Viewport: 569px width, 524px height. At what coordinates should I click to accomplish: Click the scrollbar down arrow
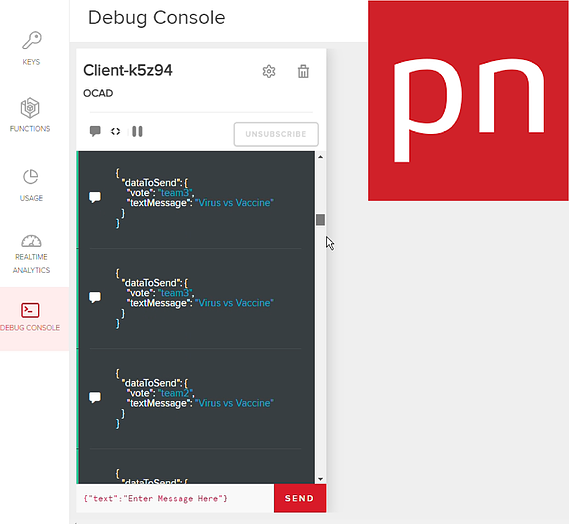[x=320, y=479]
